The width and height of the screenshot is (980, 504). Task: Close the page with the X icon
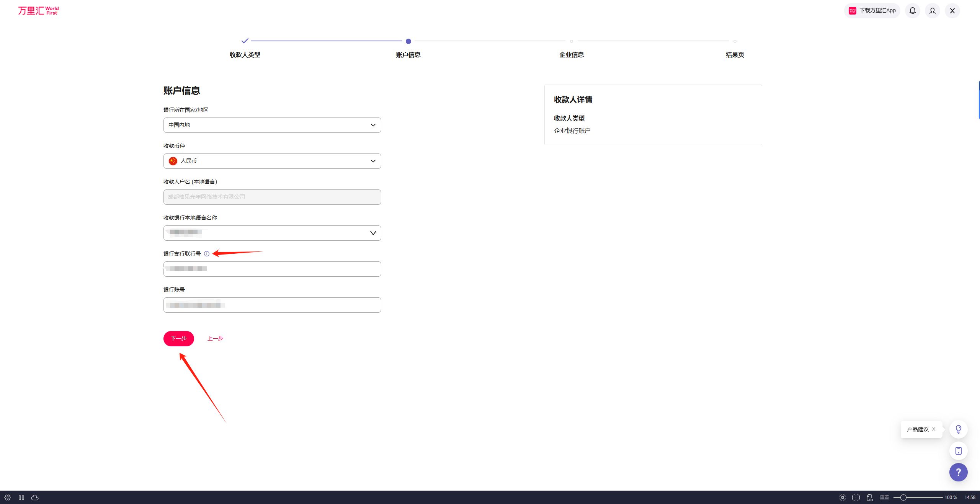[x=952, y=11]
